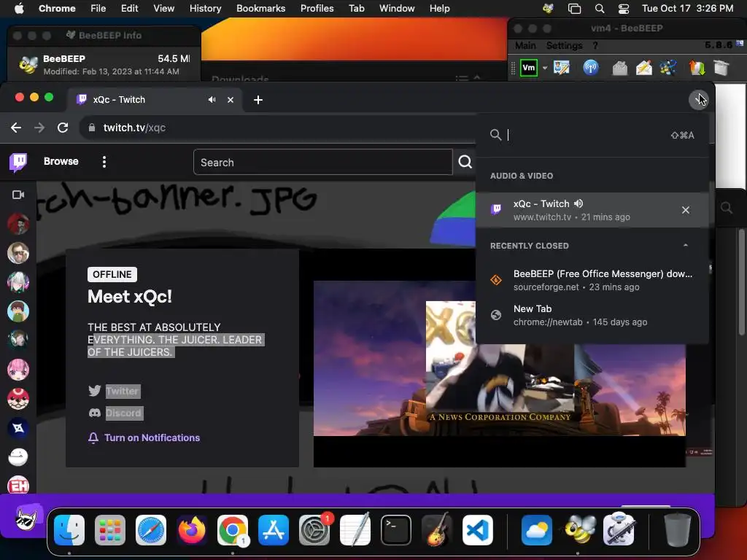Click the gray open-envelope icon in BeeBEEP

pyautogui.click(x=619, y=68)
